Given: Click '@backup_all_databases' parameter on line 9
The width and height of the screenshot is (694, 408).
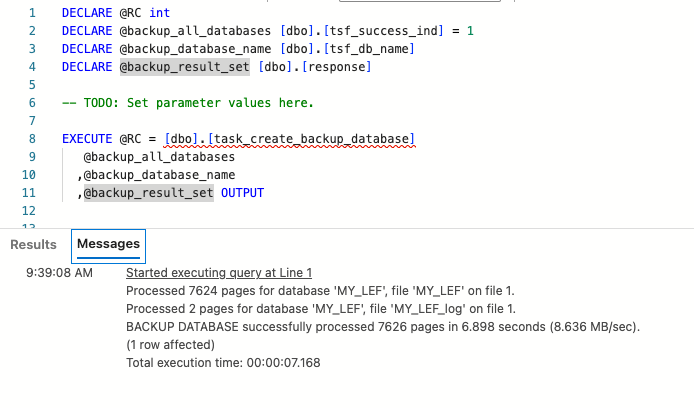Looking at the screenshot, I should 159,157.
